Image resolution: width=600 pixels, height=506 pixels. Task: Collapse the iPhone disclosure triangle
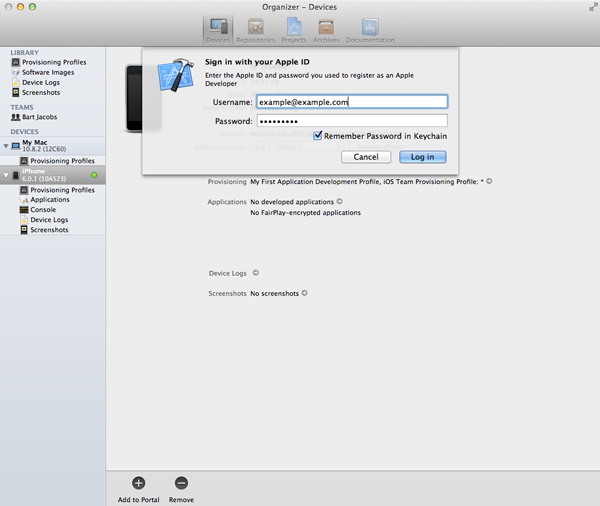point(6,175)
